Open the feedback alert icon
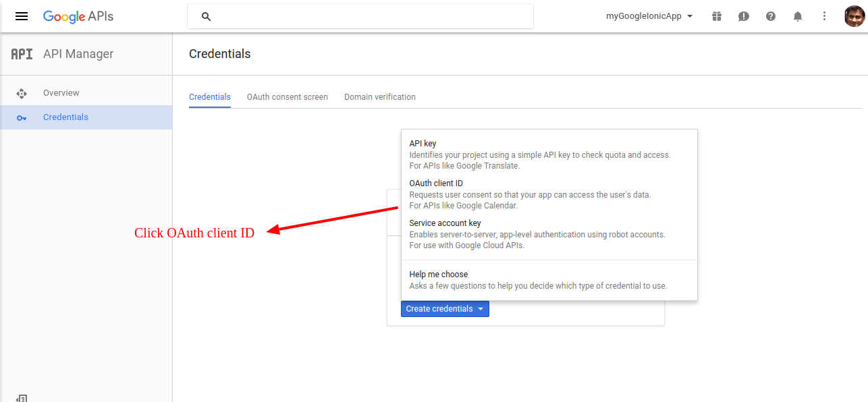The height and width of the screenshot is (402, 868). [x=744, y=16]
